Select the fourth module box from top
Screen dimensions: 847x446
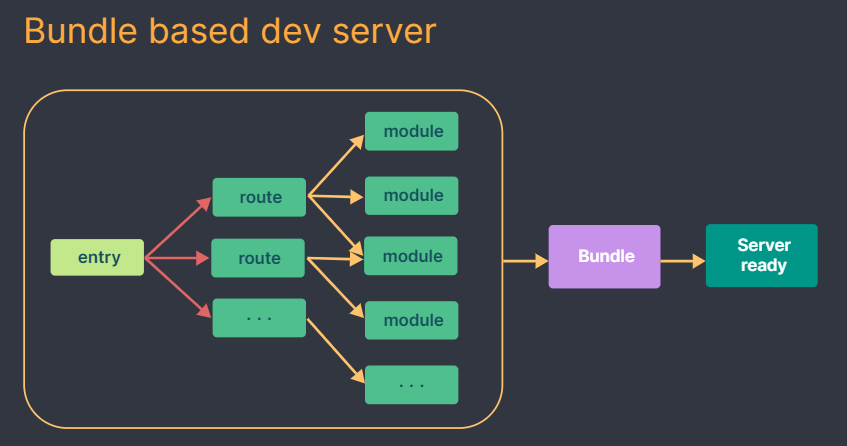click(411, 320)
